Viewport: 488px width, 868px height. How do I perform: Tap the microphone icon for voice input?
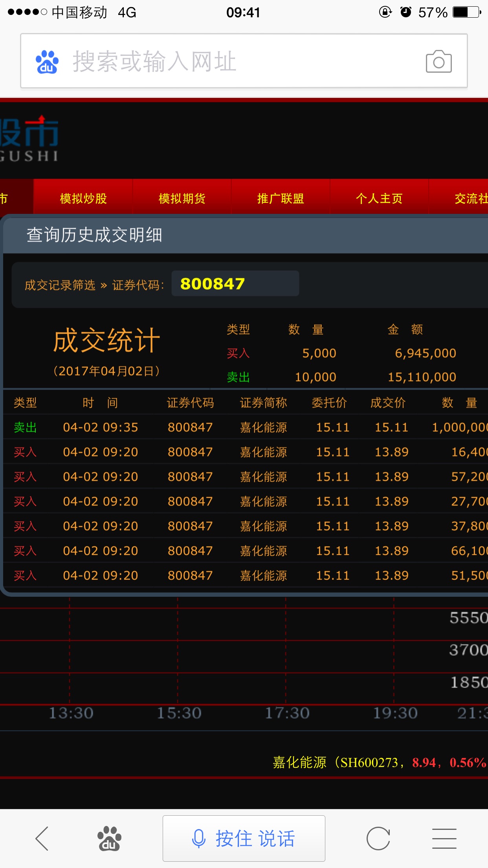tap(199, 838)
